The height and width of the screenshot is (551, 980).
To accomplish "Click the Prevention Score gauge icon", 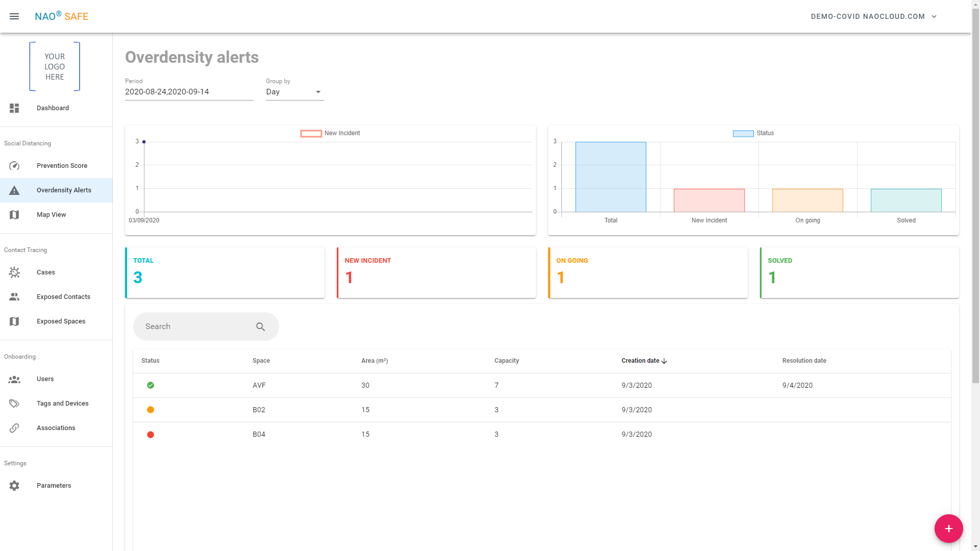I will 14,166.
